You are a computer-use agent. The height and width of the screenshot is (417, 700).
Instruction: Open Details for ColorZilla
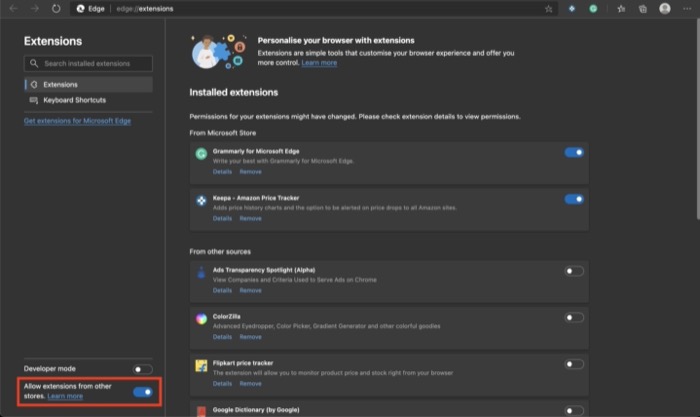tap(222, 337)
